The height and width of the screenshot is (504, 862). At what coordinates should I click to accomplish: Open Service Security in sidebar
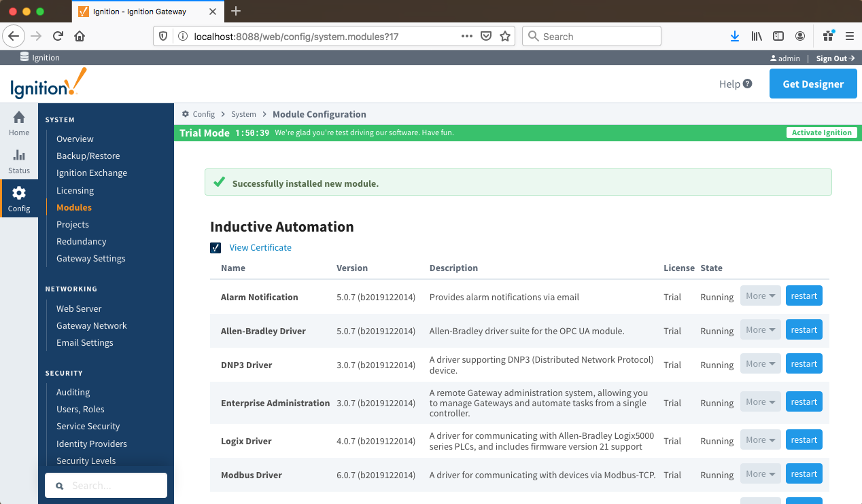pos(88,426)
